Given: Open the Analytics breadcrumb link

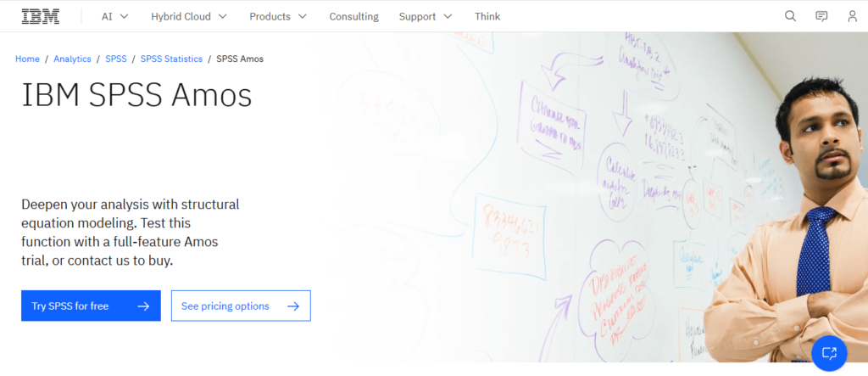Looking at the screenshot, I should (x=72, y=59).
